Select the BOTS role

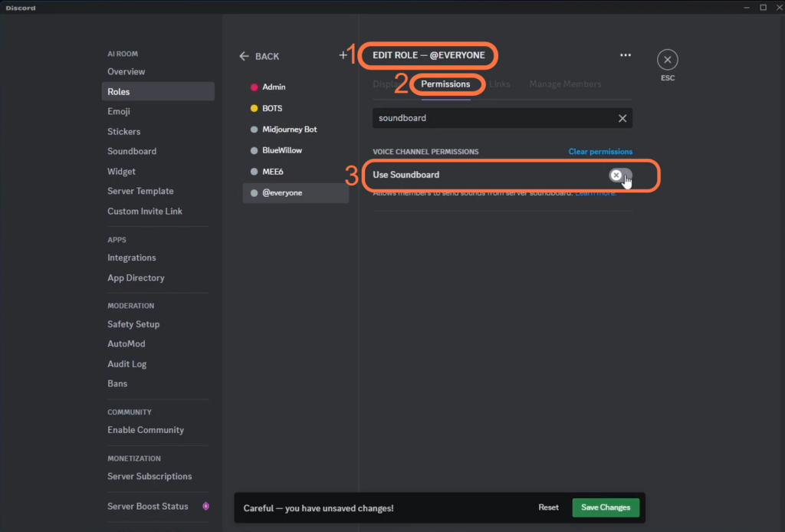[296, 108]
